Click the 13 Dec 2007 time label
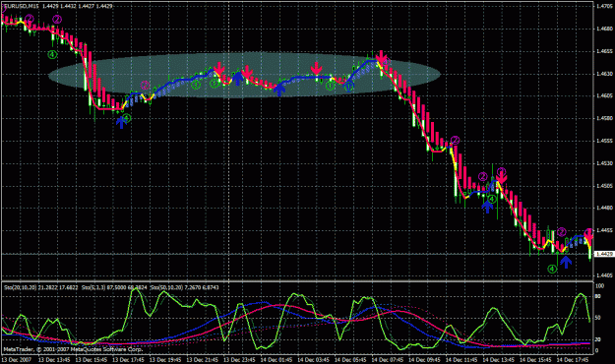615x364 pixels. click(17, 360)
